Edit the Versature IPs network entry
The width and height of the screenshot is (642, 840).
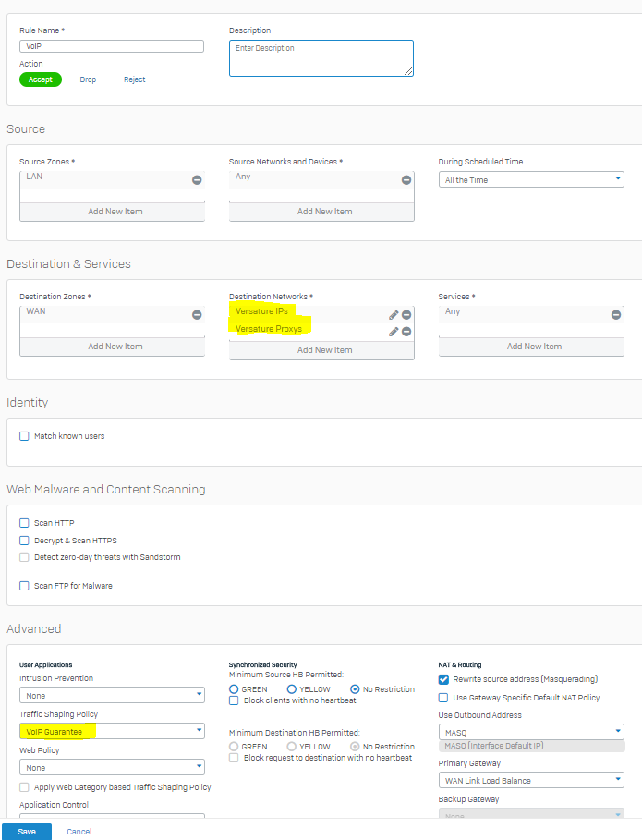pos(394,315)
